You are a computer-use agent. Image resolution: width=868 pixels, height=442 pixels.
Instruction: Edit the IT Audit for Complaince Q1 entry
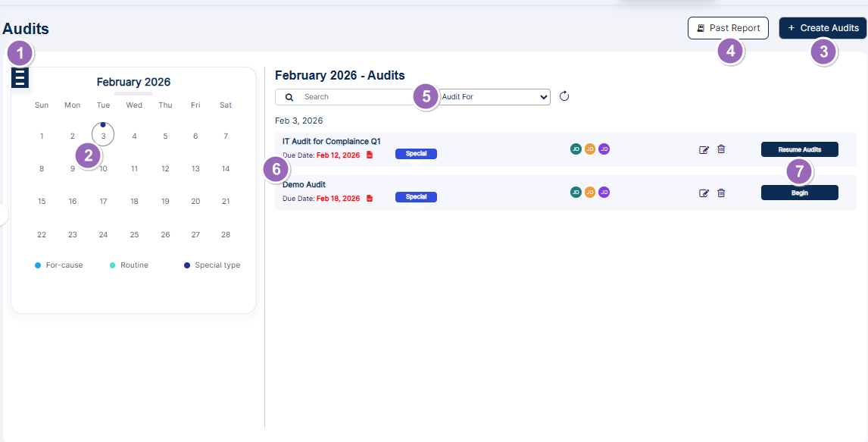[704, 149]
